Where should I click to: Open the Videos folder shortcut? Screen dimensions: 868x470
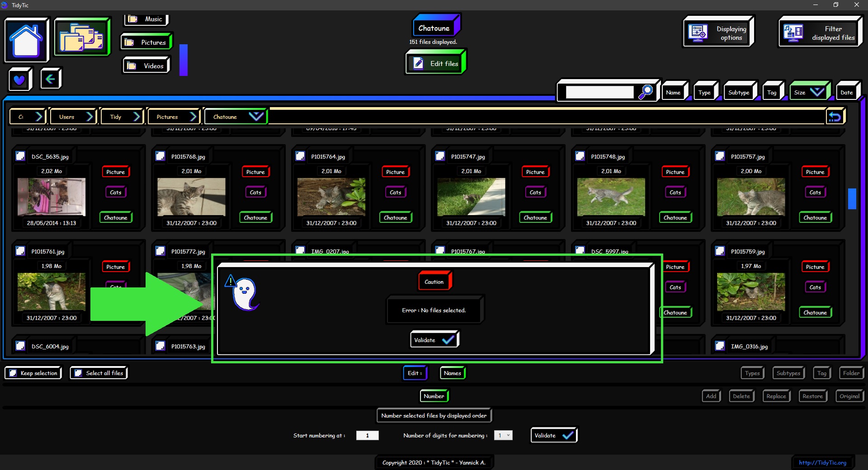(146, 66)
